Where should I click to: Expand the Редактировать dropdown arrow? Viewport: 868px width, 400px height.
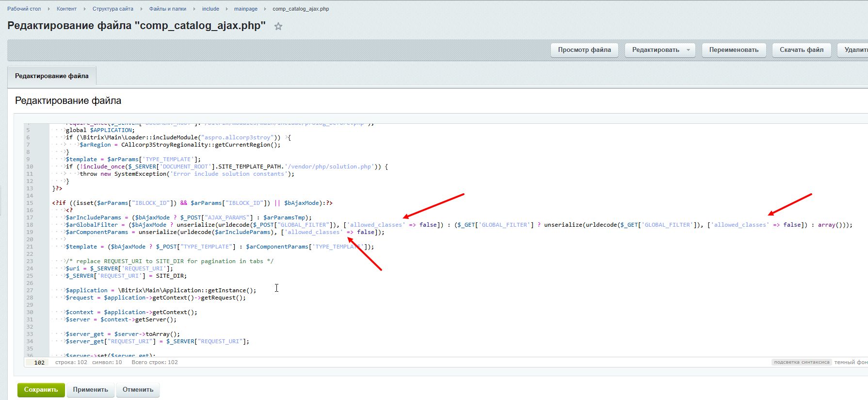[x=688, y=50]
